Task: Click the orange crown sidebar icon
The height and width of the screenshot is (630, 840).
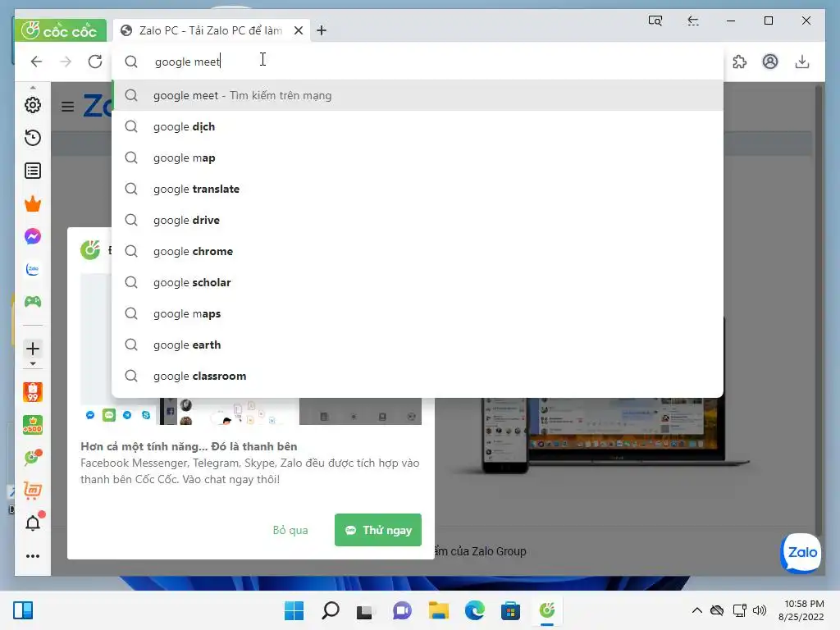Action: click(33, 203)
